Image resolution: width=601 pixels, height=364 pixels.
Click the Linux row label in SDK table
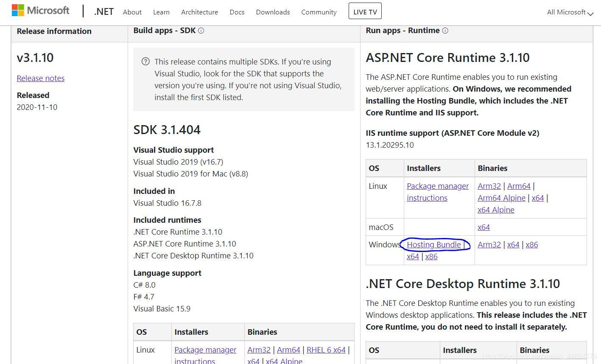(145, 350)
